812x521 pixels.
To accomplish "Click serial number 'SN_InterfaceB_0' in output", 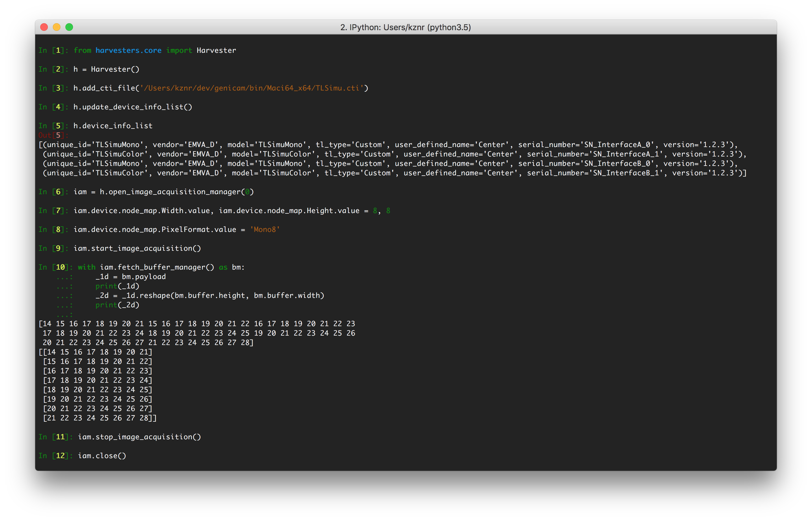I will click(619, 164).
